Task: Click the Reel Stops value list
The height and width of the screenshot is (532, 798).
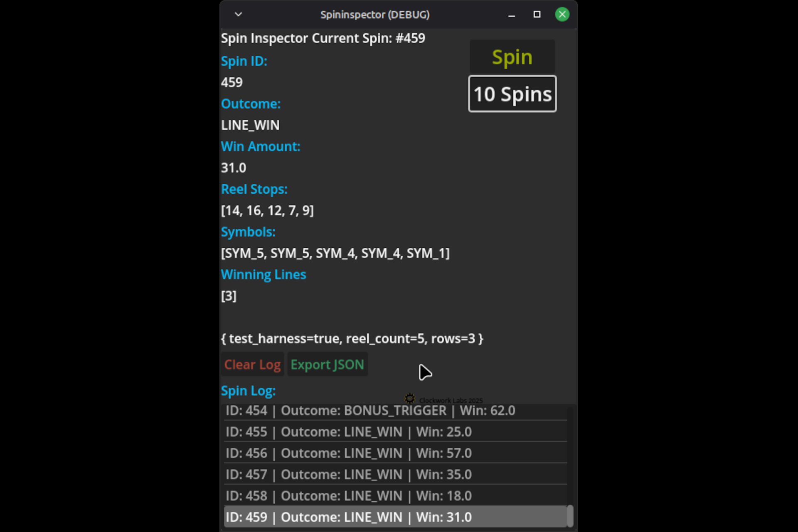Action: 267,211
